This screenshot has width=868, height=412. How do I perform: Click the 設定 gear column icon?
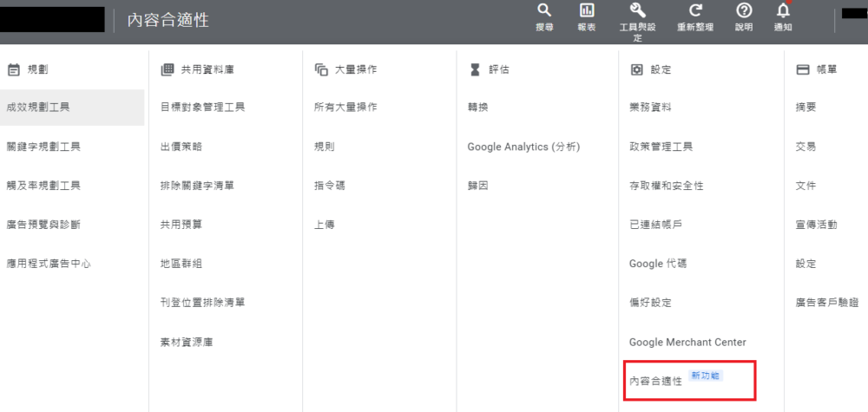tap(636, 69)
